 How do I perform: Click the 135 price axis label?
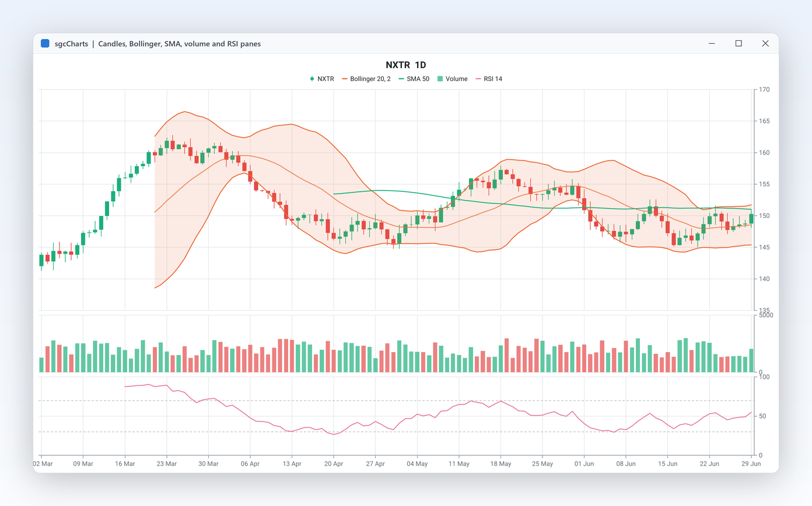click(763, 310)
